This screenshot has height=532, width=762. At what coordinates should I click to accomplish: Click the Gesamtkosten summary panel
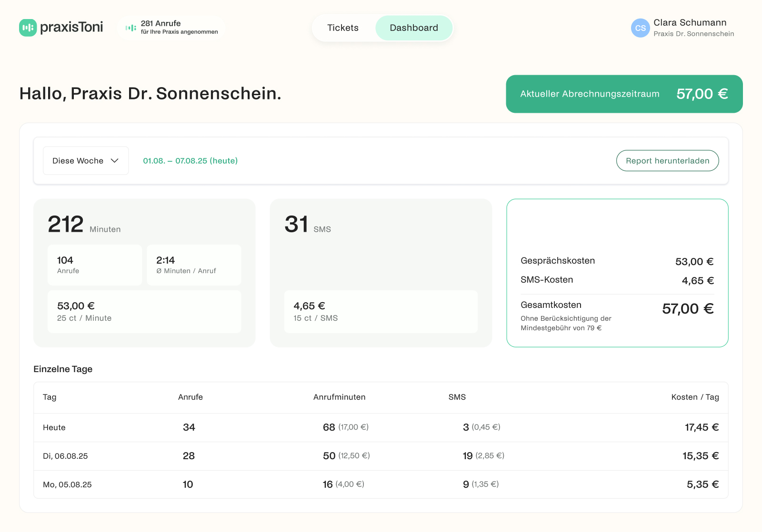pos(617,272)
